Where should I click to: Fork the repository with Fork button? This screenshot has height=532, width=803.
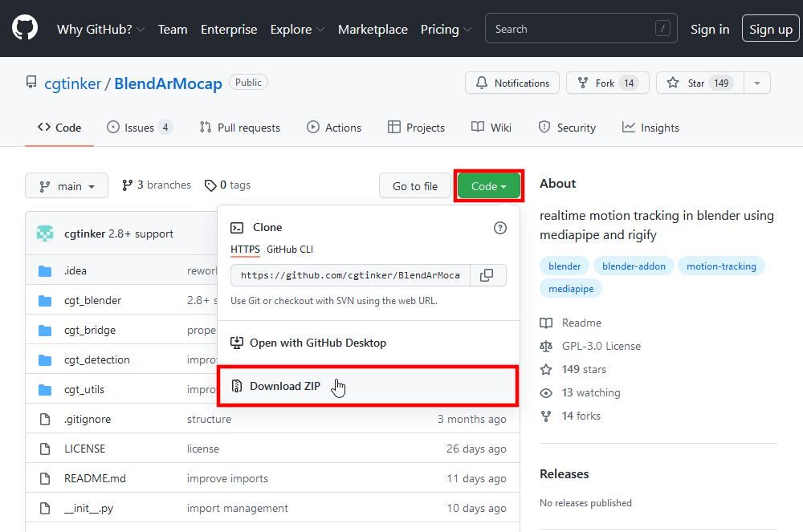click(607, 83)
